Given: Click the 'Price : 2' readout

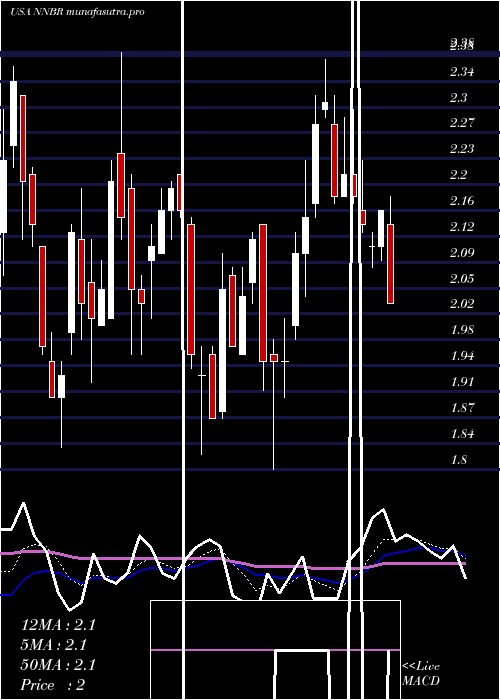Looking at the screenshot, I should (53, 685).
